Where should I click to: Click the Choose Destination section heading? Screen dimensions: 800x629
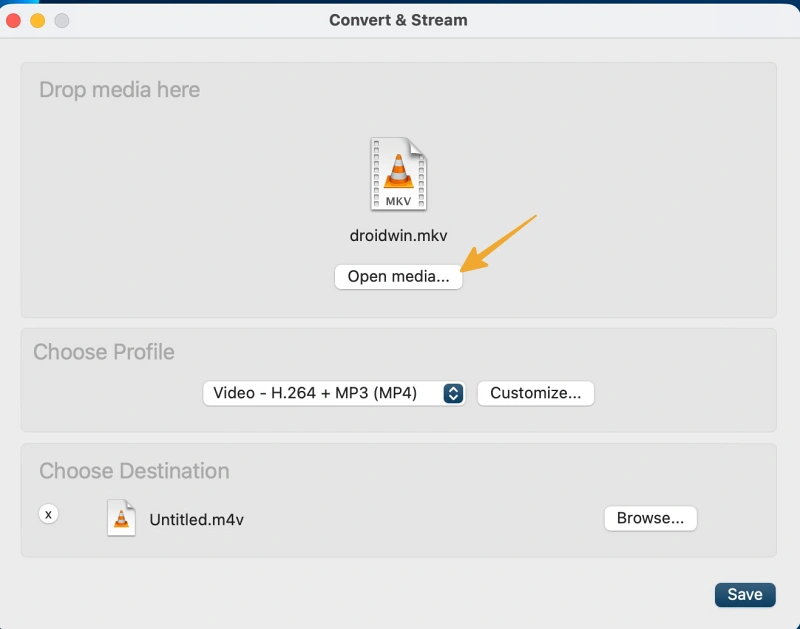[x=134, y=471]
